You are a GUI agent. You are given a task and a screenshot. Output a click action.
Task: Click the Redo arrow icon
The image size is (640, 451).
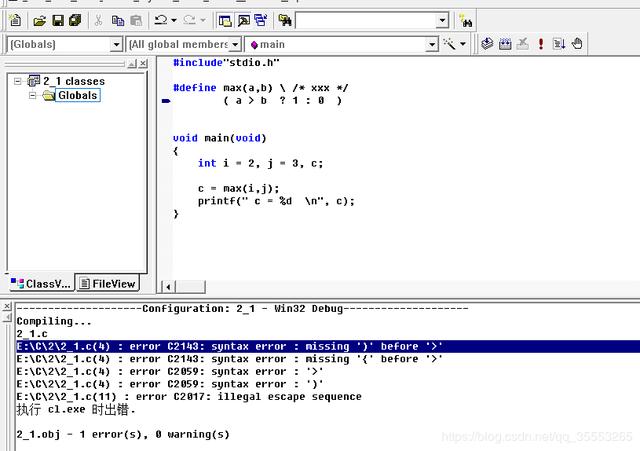click(x=189, y=20)
